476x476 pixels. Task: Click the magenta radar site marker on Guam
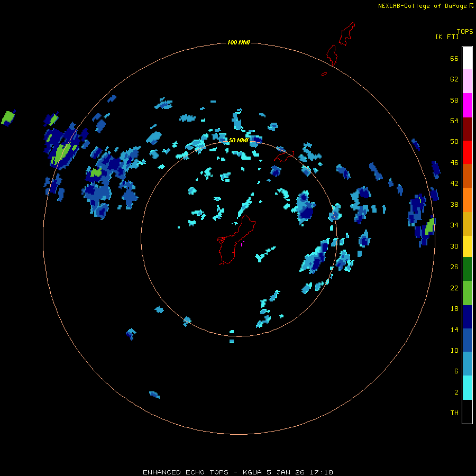coord(242,244)
